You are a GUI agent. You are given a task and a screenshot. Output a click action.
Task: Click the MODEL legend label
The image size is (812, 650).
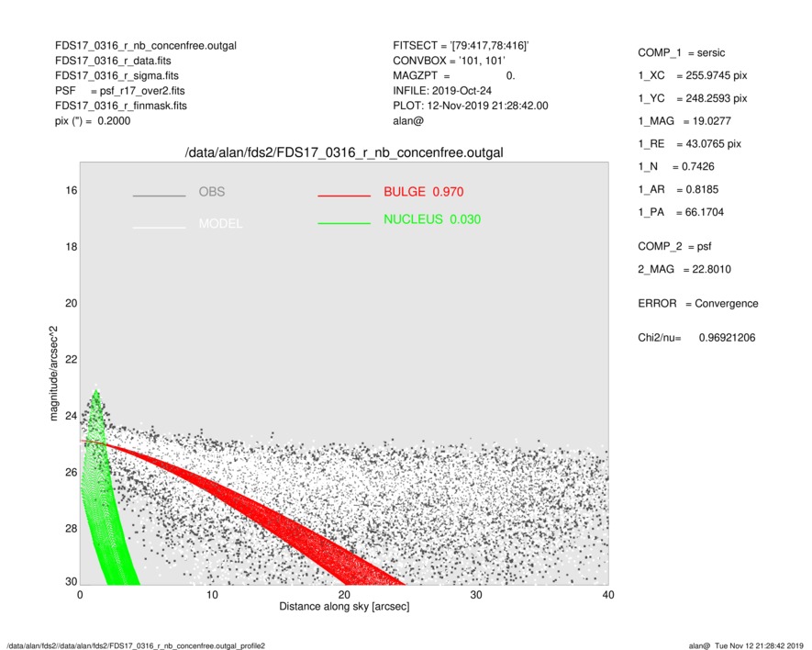220,224
